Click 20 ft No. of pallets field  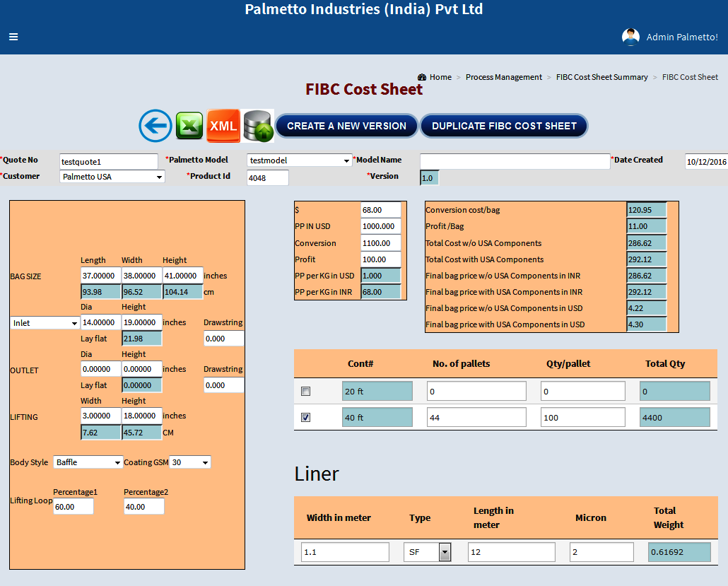coord(476,392)
